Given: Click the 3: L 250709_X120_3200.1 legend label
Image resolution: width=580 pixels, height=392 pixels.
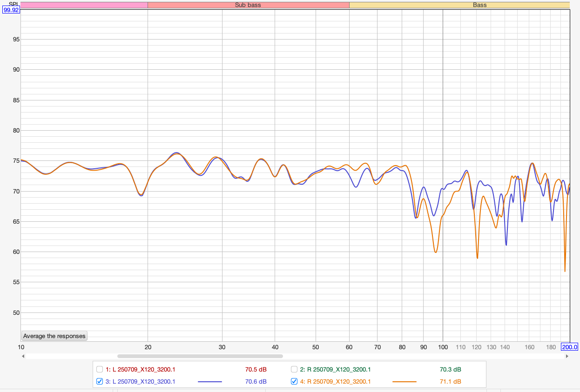Looking at the screenshot, I should coord(141,382).
